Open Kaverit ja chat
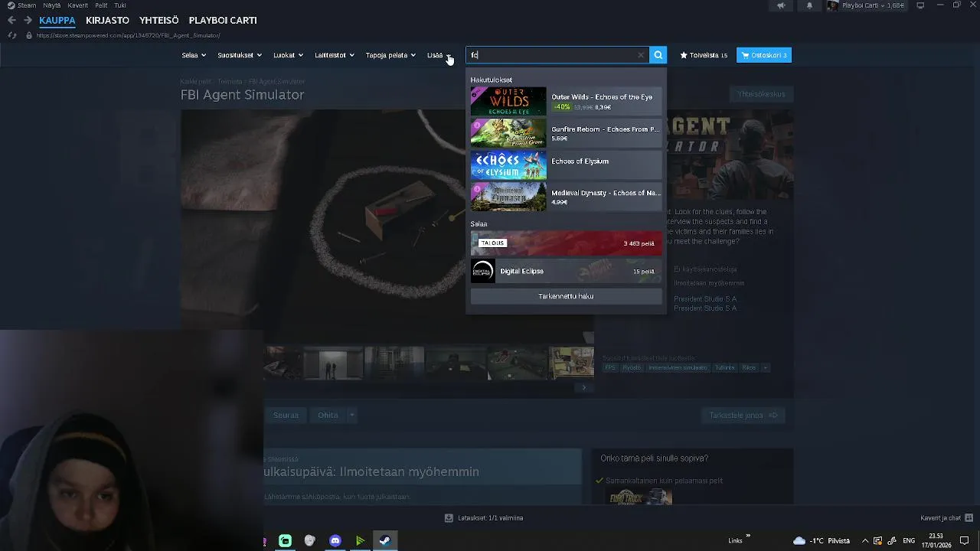980x551 pixels. [x=947, y=518]
